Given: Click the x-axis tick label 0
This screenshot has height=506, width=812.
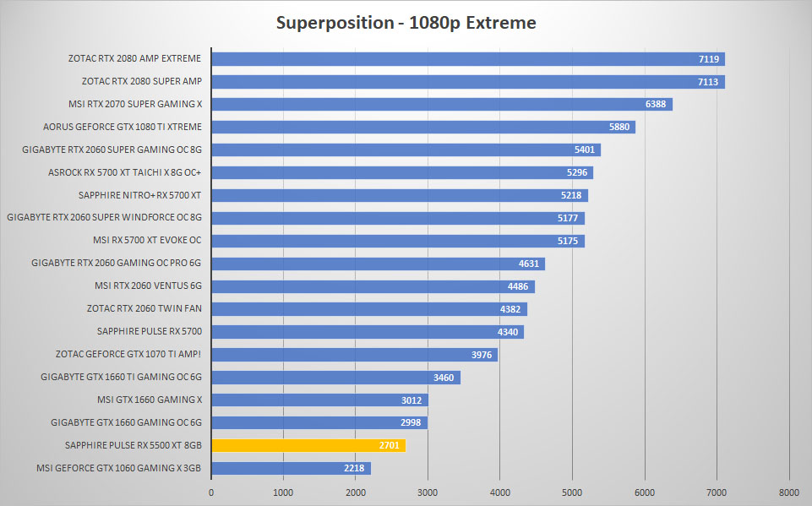Looking at the screenshot, I should click(x=210, y=492).
